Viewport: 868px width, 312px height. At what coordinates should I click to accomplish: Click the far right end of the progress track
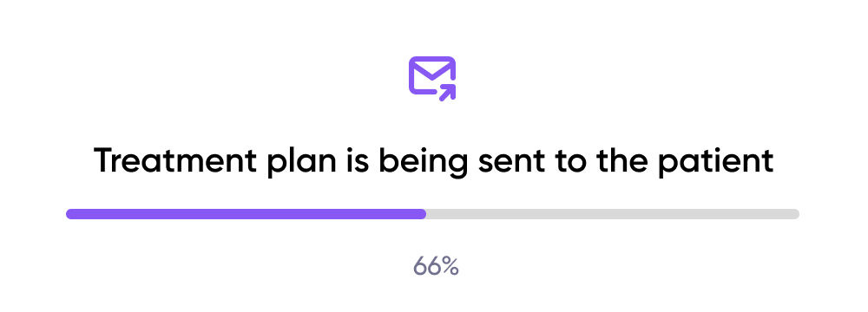pyautogui.click(x=795, y=214)
